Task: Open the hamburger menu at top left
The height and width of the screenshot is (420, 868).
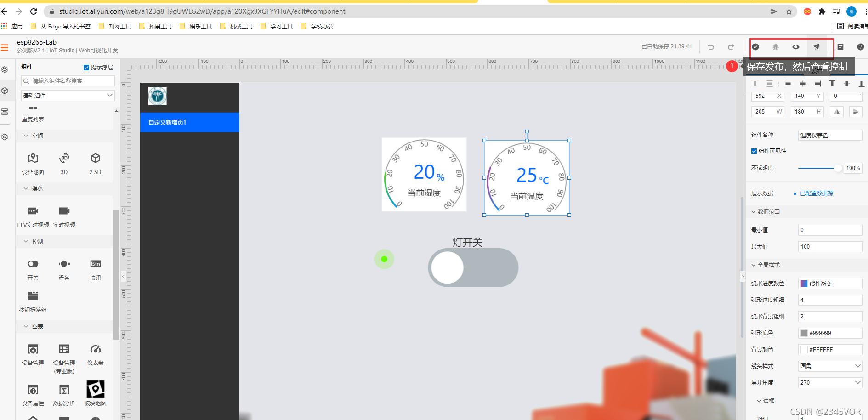Action: [x=5, y=47]
